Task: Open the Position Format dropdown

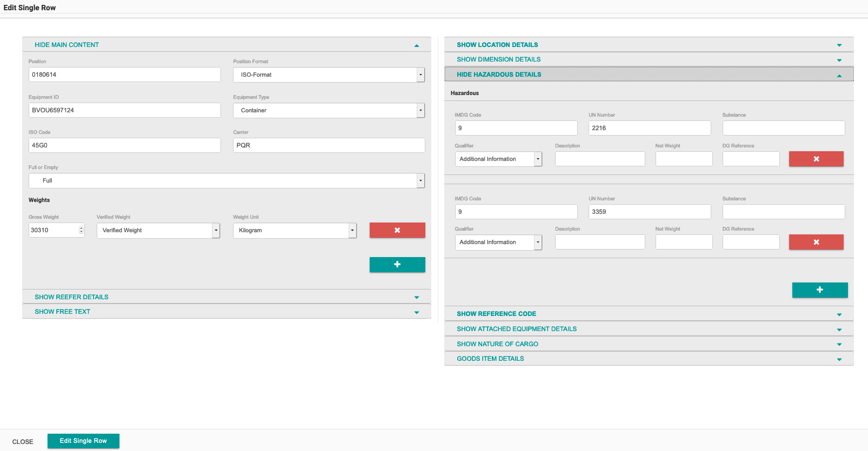Action: (420, 75)
